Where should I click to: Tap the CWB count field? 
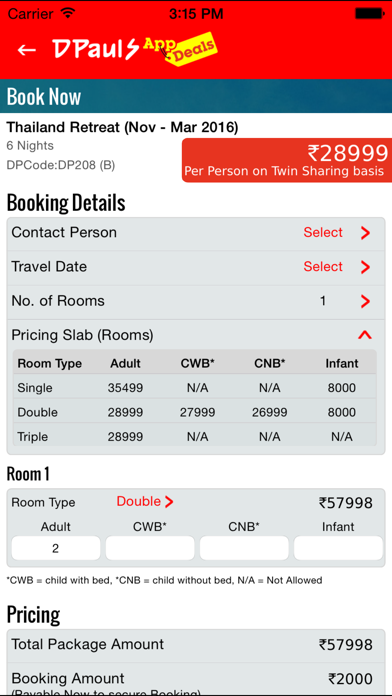coord(150,548)
